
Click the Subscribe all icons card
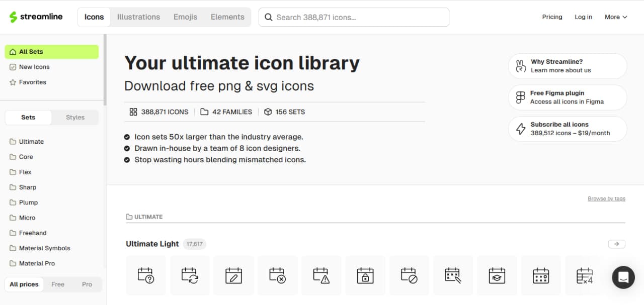pyautogui.click(x=568, y=129)
